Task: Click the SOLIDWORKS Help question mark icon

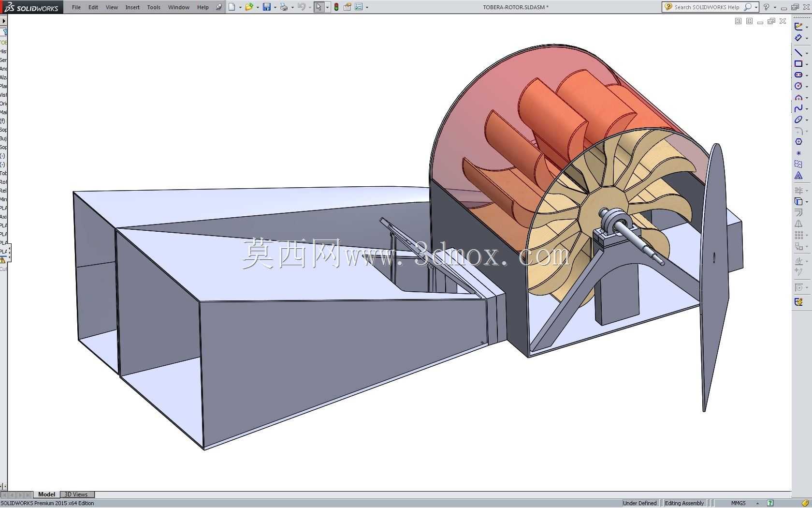Action: pos(767,7)
